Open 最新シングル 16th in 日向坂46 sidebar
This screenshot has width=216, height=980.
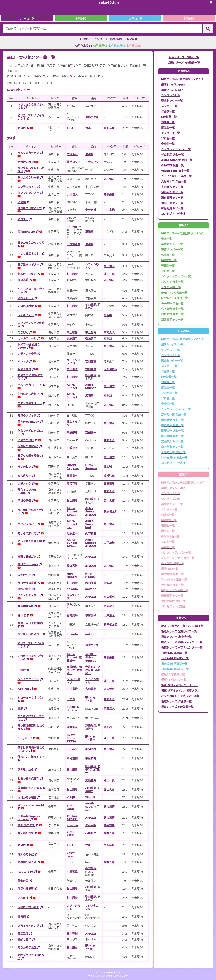point(173,345)
